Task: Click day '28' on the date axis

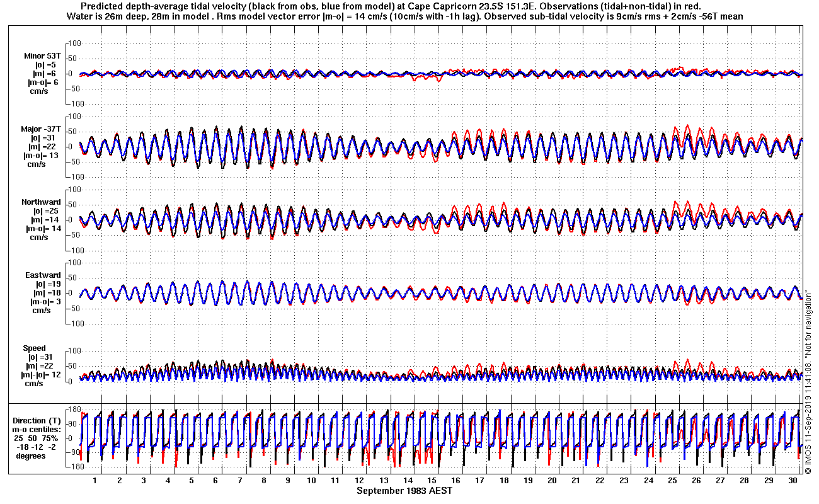Action: pyautogui.click(x=745, y=481)
